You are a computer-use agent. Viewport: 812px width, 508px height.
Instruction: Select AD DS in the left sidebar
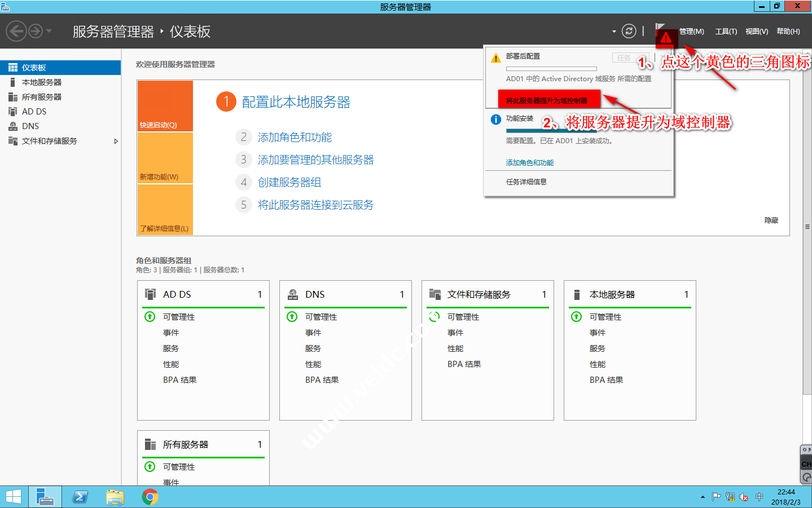(34, 112)
